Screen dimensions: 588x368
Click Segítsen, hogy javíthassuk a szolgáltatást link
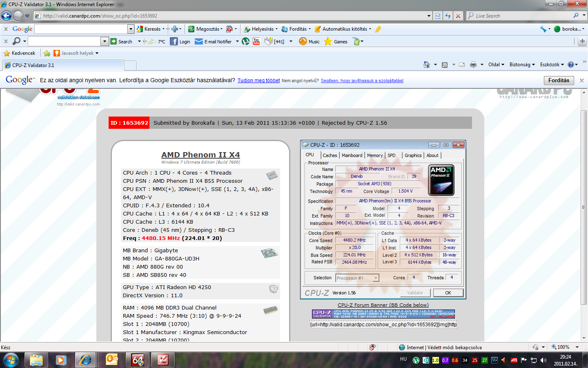pos(362,81)
